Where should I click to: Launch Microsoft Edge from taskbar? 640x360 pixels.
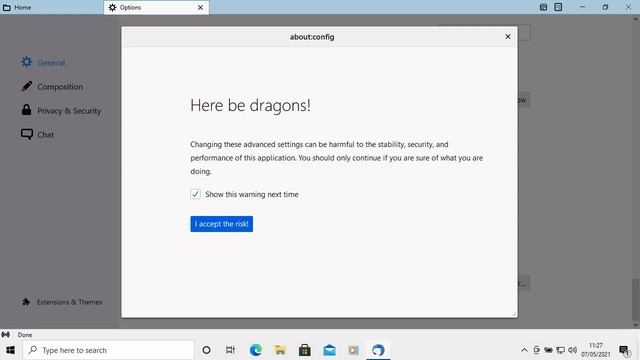[x=256, y=350]
